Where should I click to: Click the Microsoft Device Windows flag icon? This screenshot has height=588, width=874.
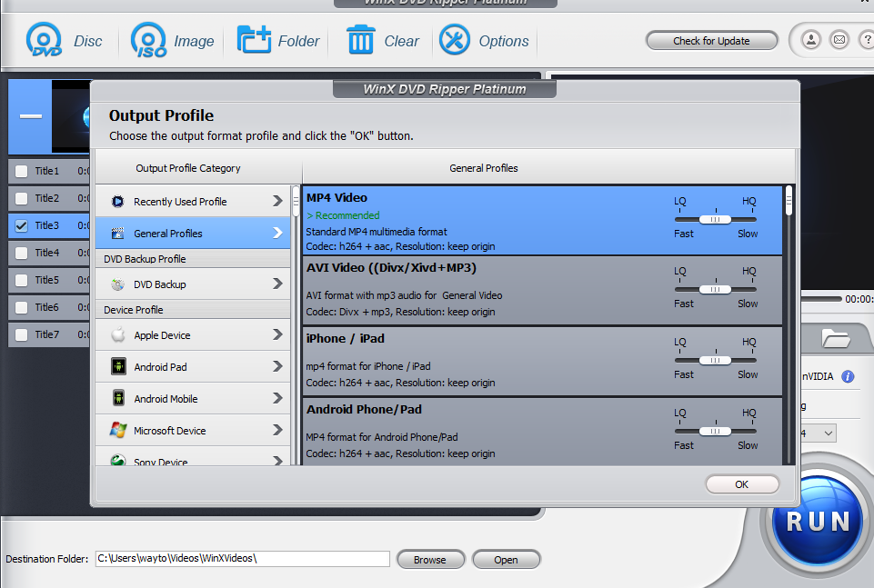(118, 430)
